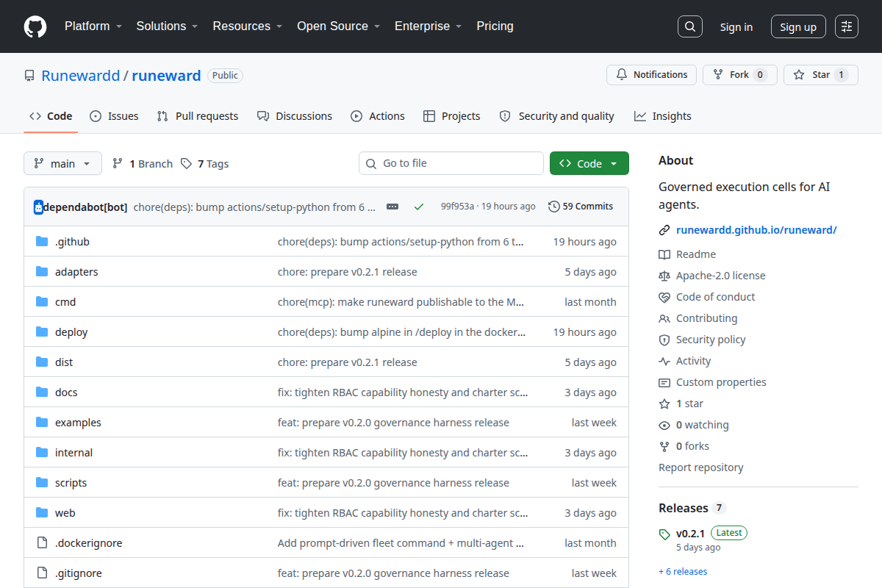Screen dimensions: 882x588
Task: Switch to the Issues tab
Action: [x=114, y=116]
